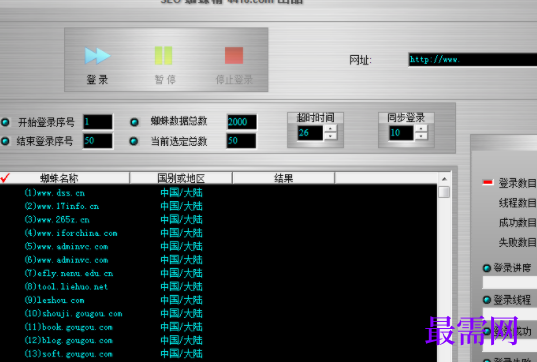Select row (4)www.iforchina.com
The width and height of the screenshot is (537, 362).
click(218, 233)
